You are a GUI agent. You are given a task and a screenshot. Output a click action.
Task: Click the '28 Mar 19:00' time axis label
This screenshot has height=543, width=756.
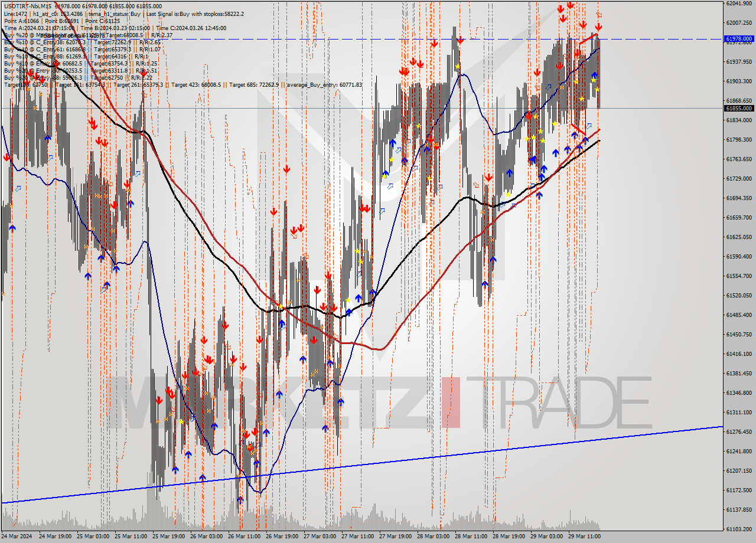pyautogui.click(x=509, y=537)
